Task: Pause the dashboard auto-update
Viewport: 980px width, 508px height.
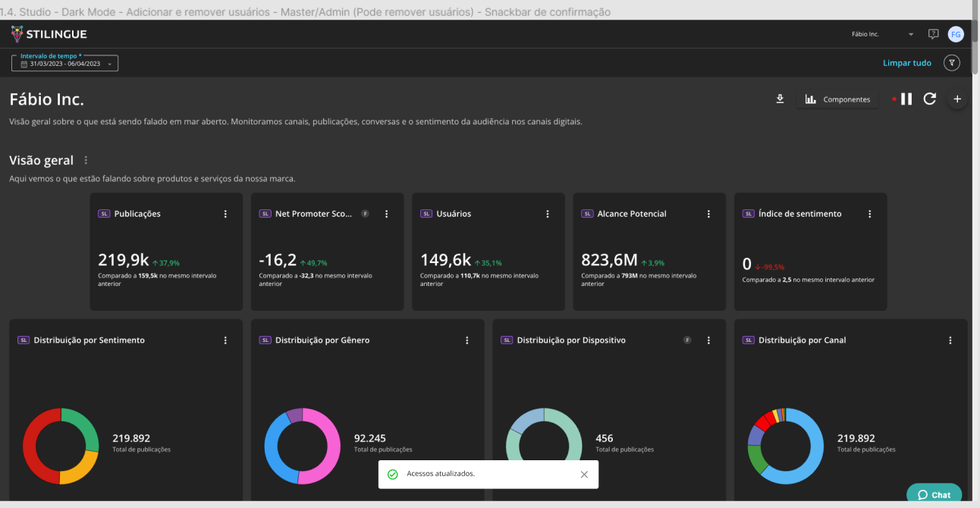Action: [x=906, y=99]
